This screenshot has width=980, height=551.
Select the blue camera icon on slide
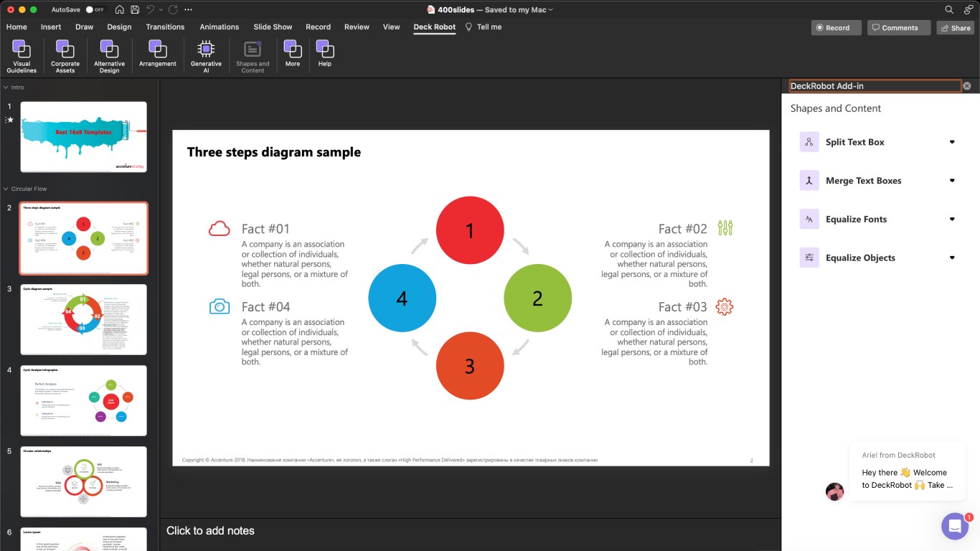pyautogui.click(x=219, y=306)
